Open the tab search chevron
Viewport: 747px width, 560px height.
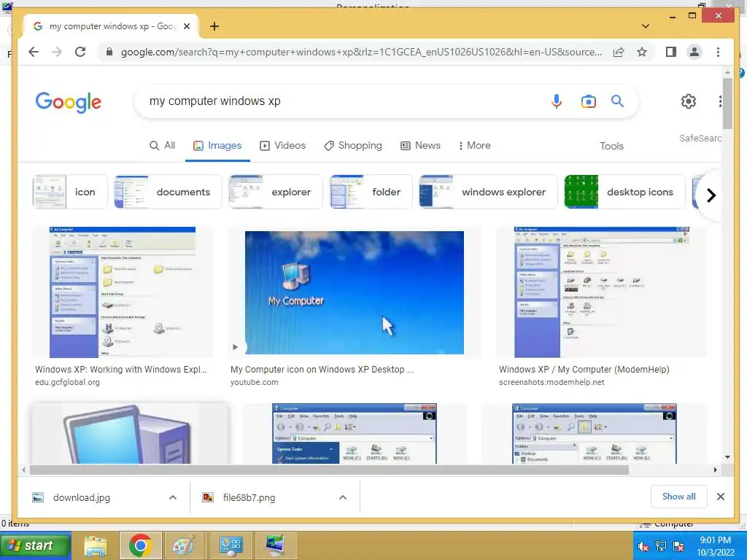point(646,26)
